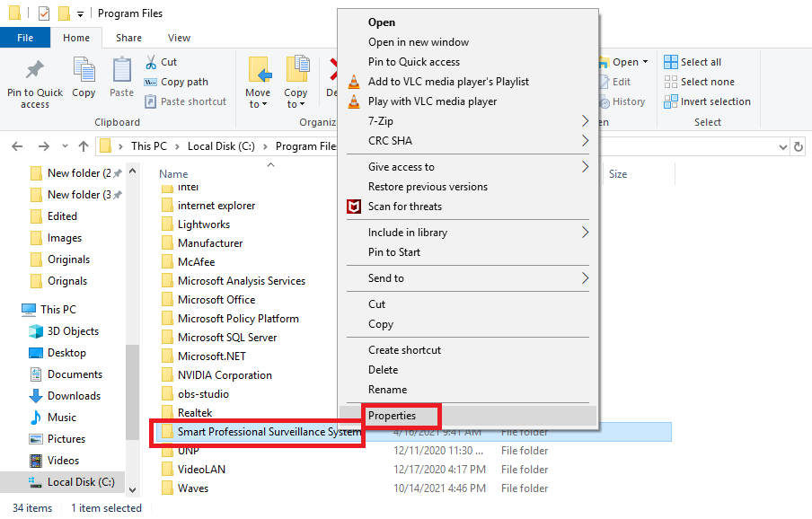Click the Copy icon in Clipboard group
The image size is (812, 519).
(84, 72)
